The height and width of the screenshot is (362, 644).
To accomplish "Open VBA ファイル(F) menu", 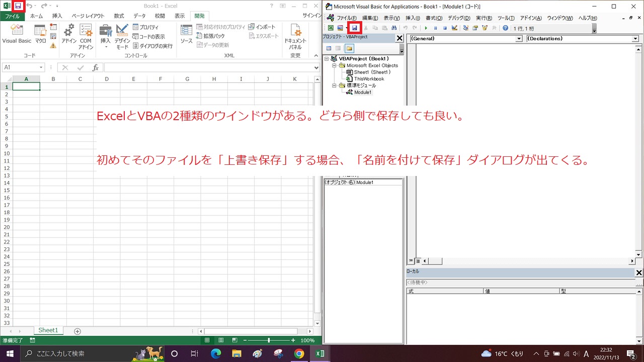I will 347,18.
